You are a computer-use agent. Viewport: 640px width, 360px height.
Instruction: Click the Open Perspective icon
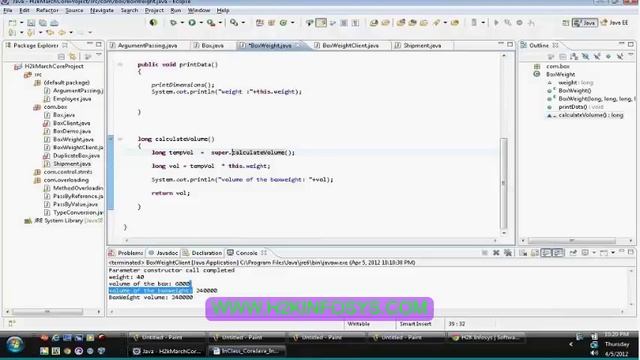click(x=565, y=23)
